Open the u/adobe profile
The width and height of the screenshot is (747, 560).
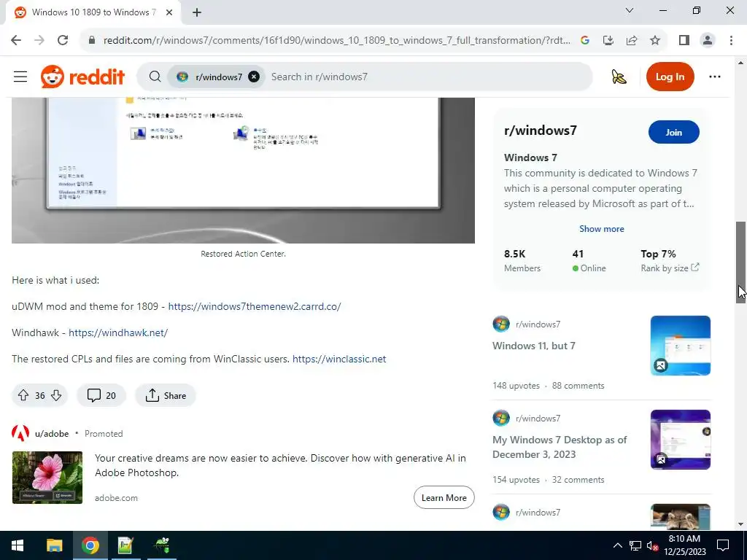[x=52, y=434]
